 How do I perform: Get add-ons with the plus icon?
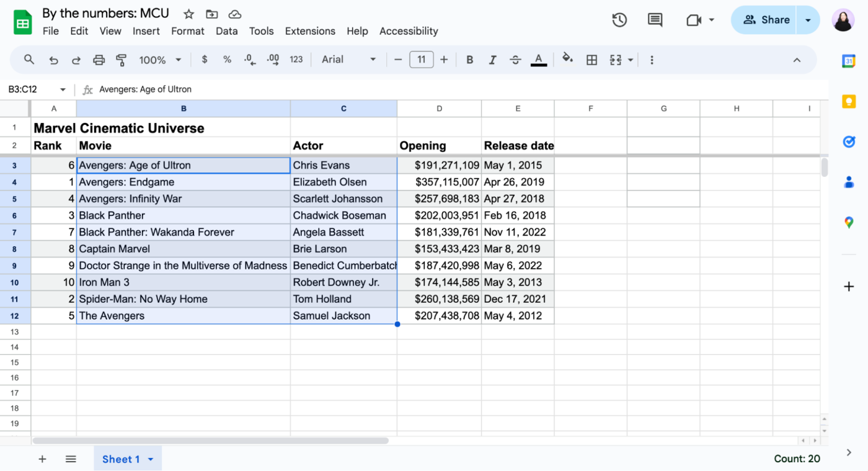[849, 286]
